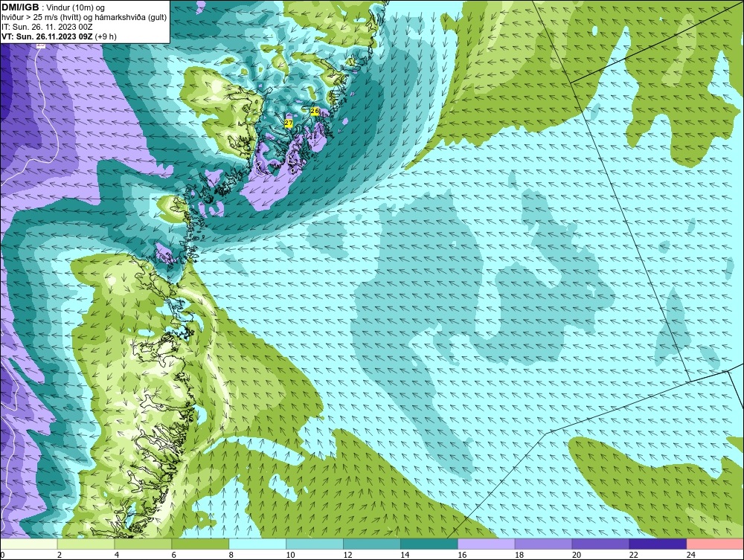Screen dimensions: 744x560
Task: Click the yellow 27 gust marker
Action: (x=289, y=123)
